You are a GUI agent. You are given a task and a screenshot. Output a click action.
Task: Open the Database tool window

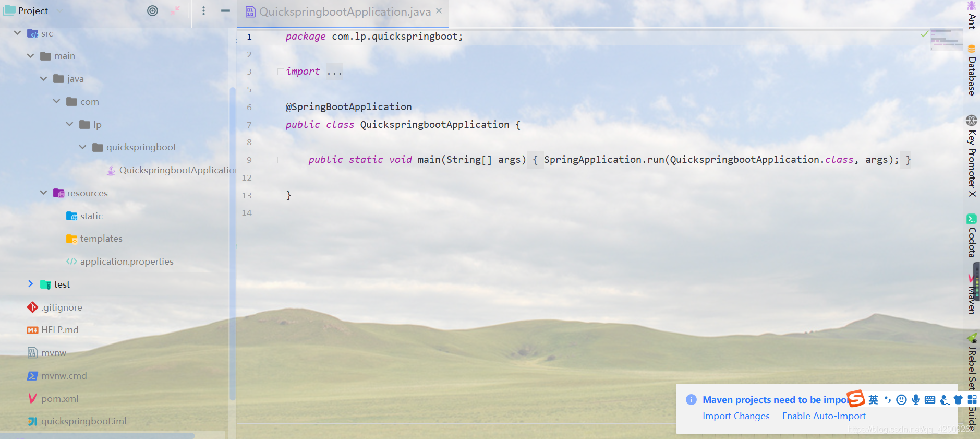(972, 70)
